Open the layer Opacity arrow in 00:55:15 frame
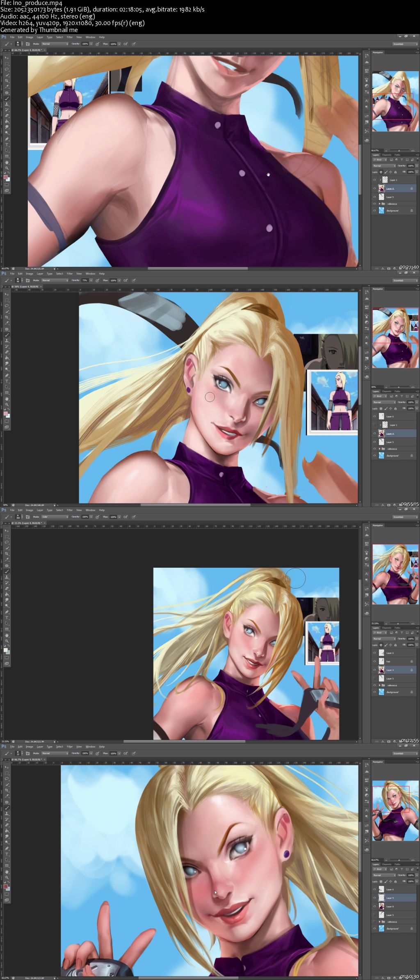Screen dimensions: 420x980 (417, 402)
